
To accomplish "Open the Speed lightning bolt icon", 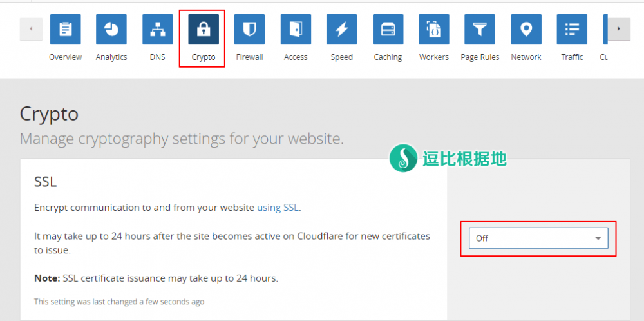I will (x=341, y=30).
